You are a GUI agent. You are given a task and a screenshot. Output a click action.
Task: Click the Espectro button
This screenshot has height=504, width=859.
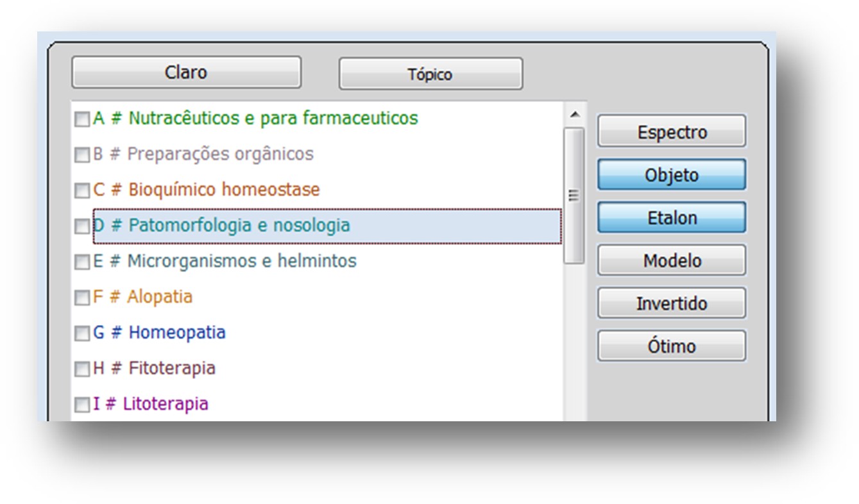click(672, 132)
